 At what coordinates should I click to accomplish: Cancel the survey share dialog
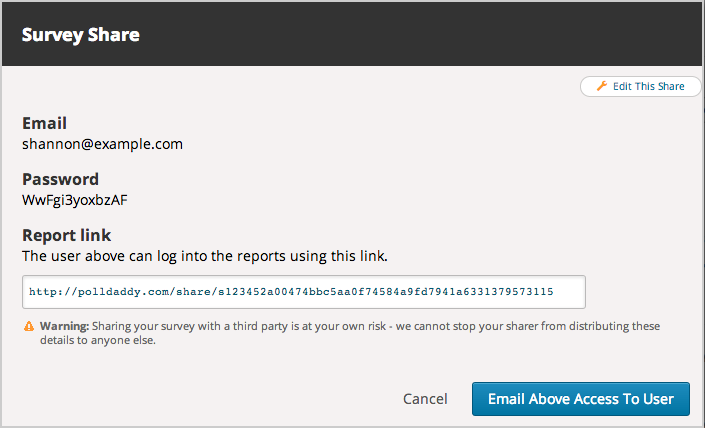[425, 399]
